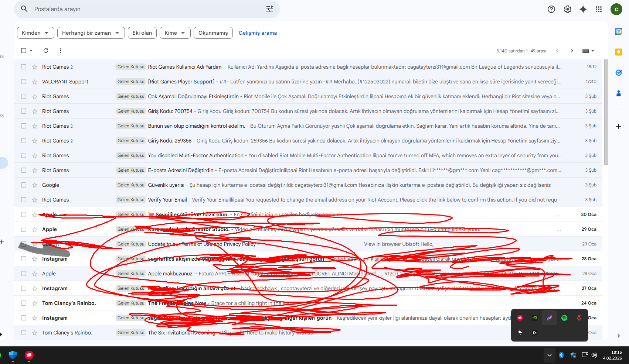This screenshot has height=364, width=629.
Task: Get add-ons with the plus icon
Action: click(619, 126)
